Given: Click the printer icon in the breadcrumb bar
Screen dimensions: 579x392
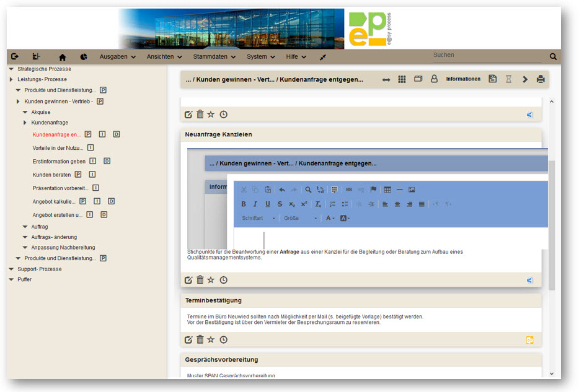Looking at the screenshot, I should click(x=541, y=79).
